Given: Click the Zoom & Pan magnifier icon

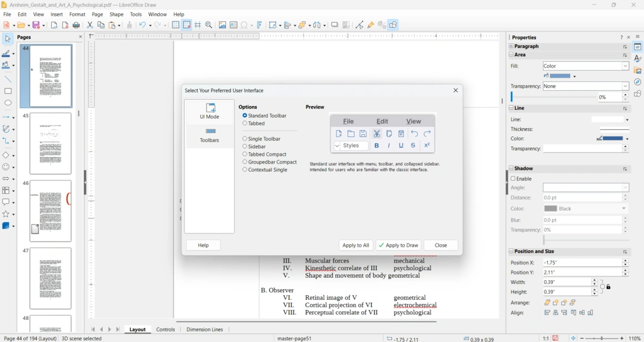Looking at the screenshot, I should click(x=208, y=25).
